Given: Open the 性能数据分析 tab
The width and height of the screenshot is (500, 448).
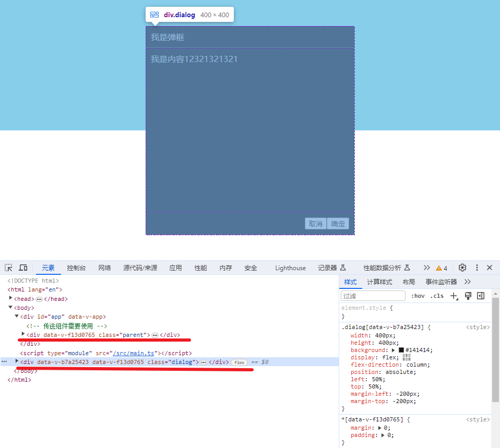Looking at the screenshot, I should tap(386, 268).
